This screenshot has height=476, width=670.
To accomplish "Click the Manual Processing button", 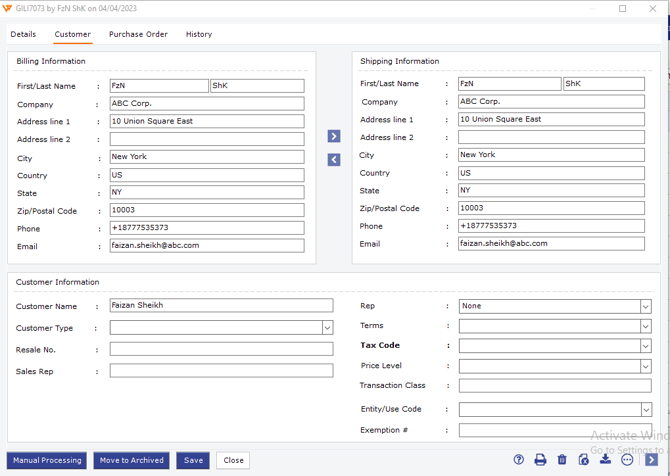I will (x=47, y=461).
